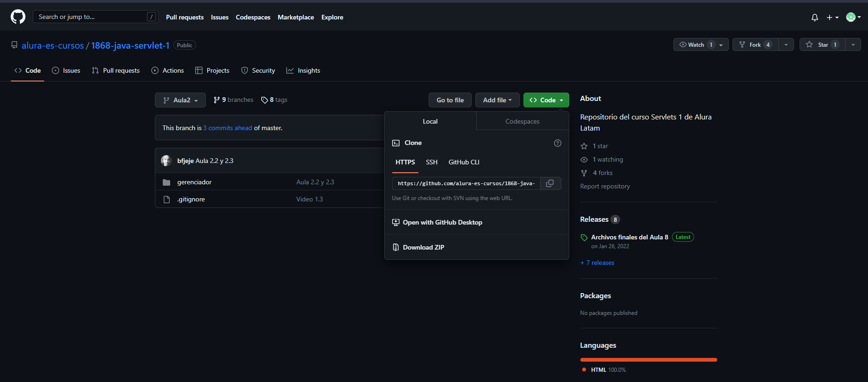The image size is (868, 382).
Task: Fork this repository
Action: point(755,44)
